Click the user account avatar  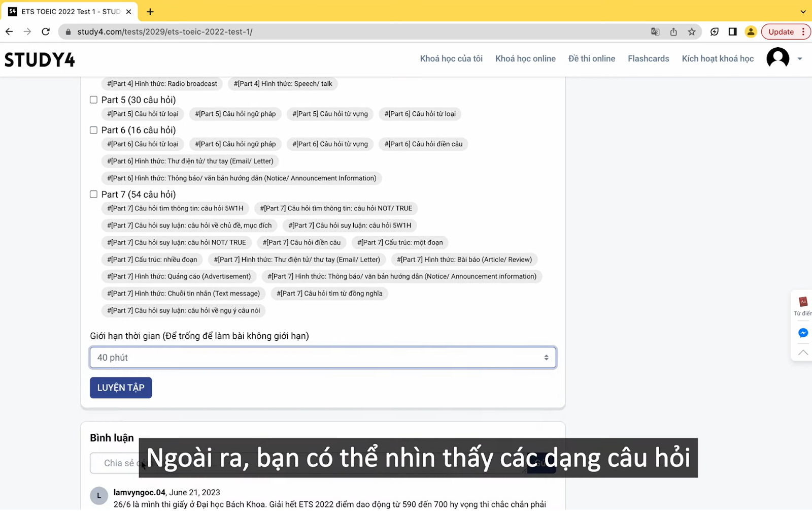pyautogui.click(x=777, y=58)
